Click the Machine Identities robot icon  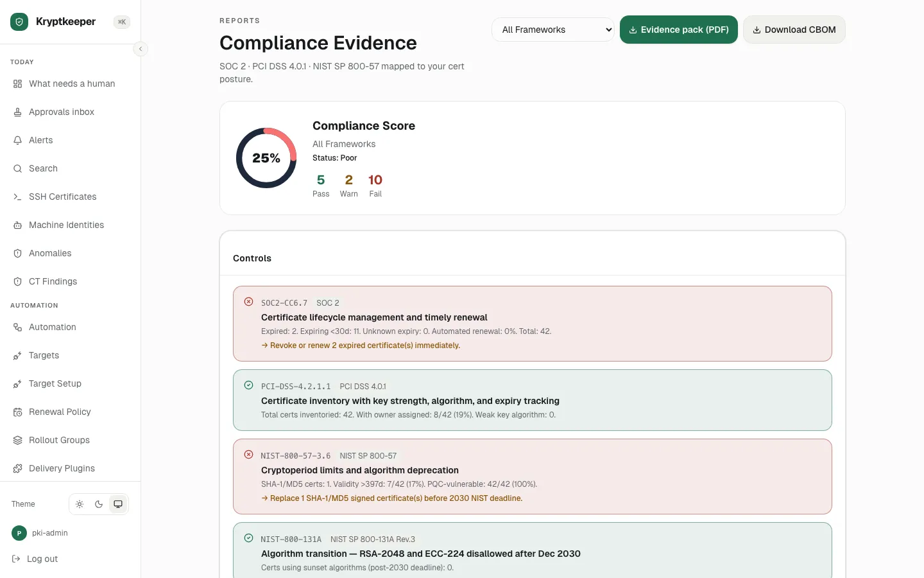pos(18,225)
